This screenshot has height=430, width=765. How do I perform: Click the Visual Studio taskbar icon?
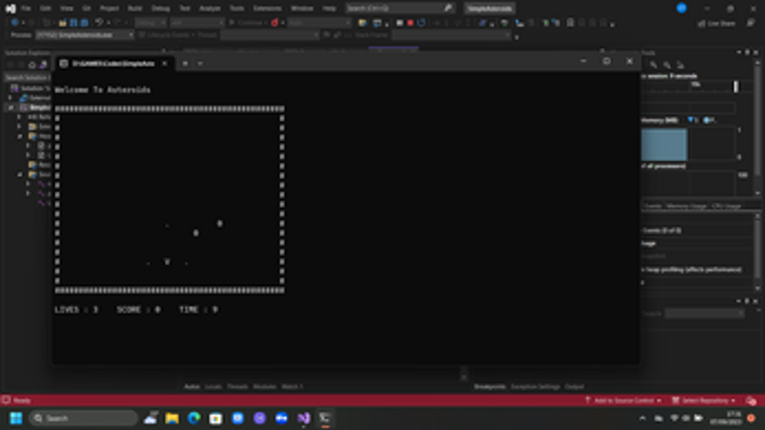tap(303, 418)
